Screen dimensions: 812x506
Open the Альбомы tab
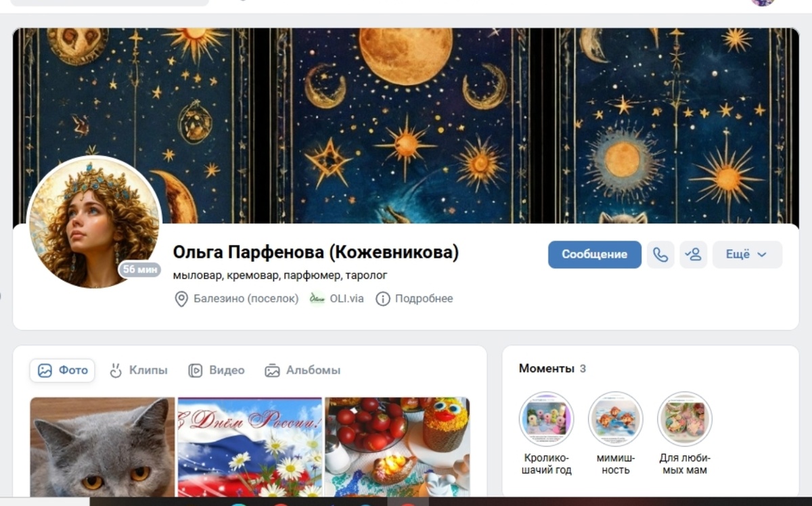pos(302,370)
